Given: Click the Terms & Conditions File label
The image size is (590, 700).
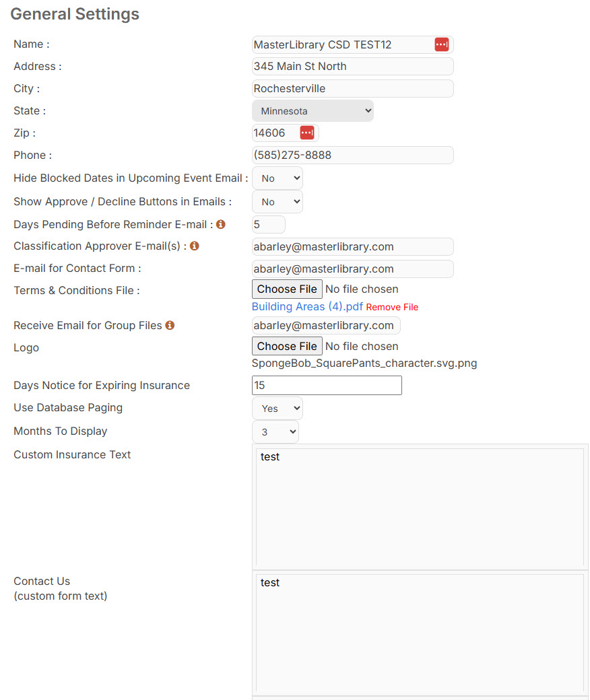Looking at the screenshot, I should [77, 291].
